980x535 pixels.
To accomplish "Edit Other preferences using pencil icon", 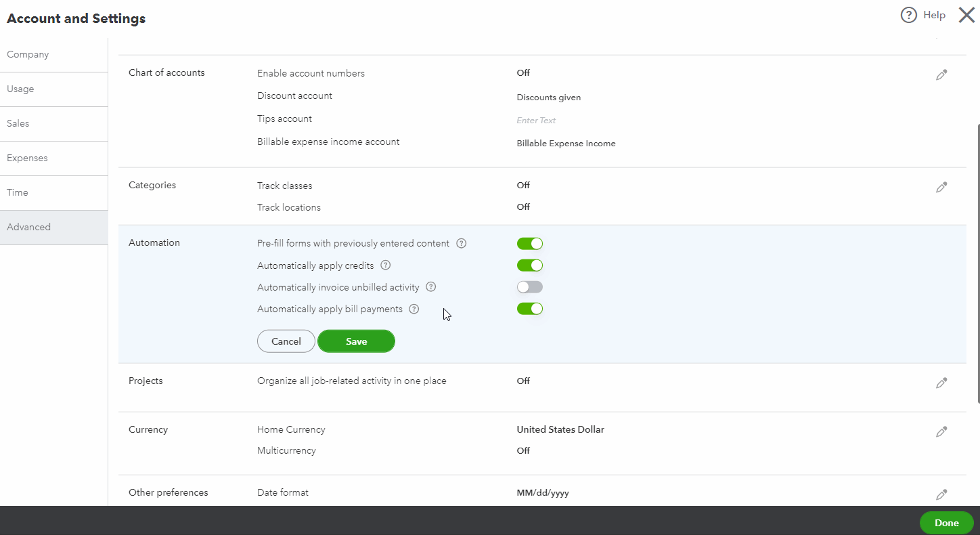I will (941, 495).
